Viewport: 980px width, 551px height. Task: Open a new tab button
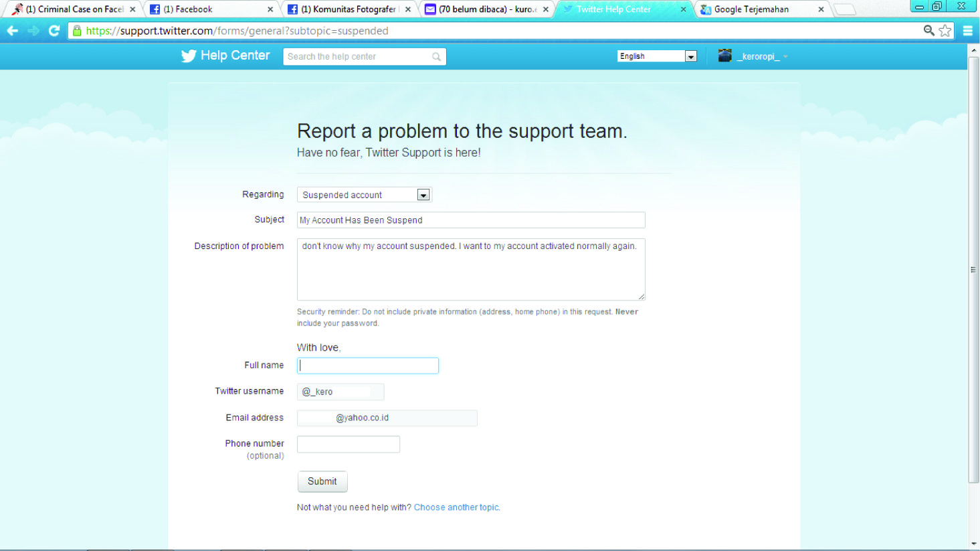[845, 9]
